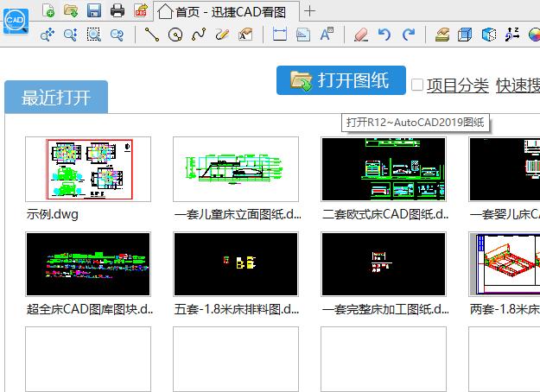Select the circle drawing tool
Viewport: 540px width, 392px height.
[x=175, y=35]
